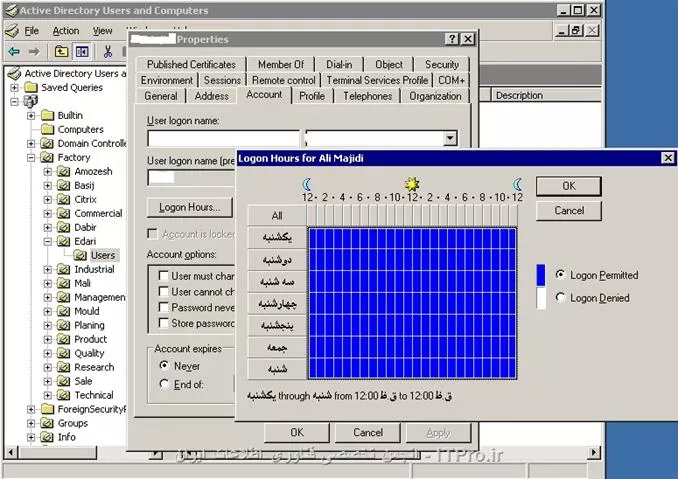This screenshot has height=479, width=678.
Task: Toggle the Show/Hide console tree icon
Action: click(82, 52)
